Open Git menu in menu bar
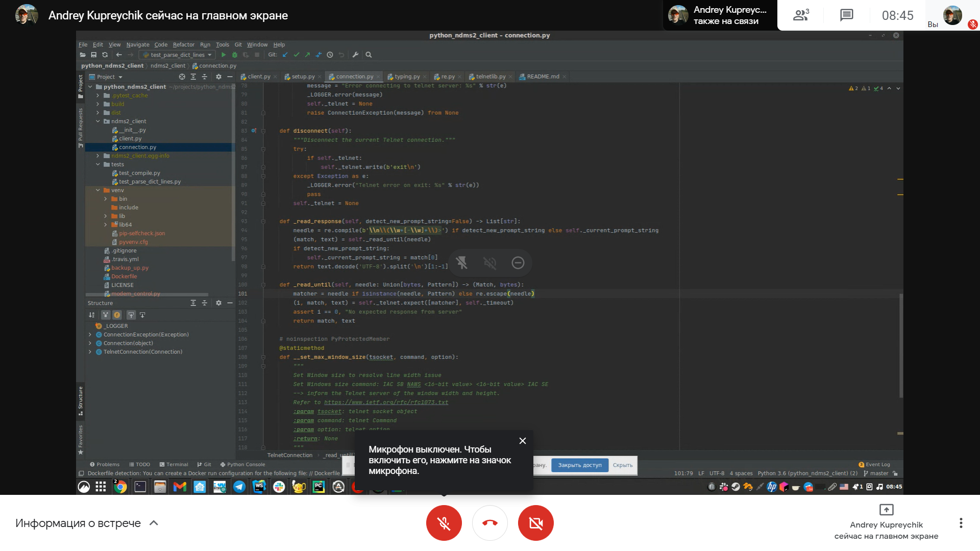Image resolution: width=980 pixels, height=551 pixels. point(238,44)
